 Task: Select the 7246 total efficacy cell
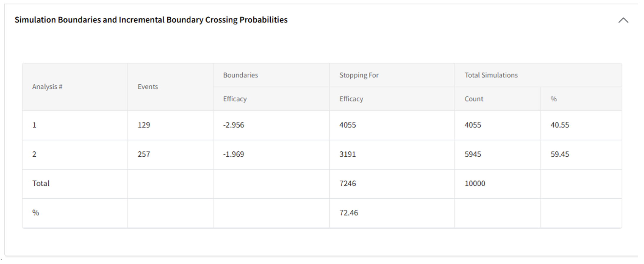[x=347, y=183]
